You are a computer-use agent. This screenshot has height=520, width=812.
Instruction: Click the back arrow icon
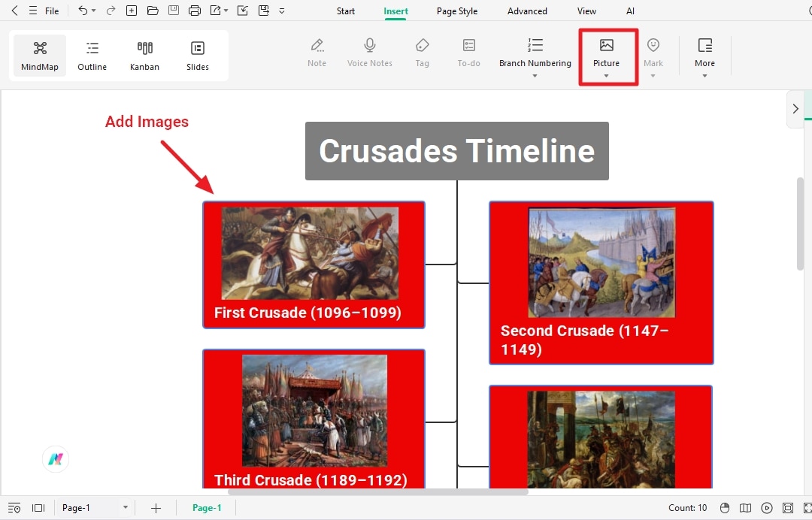click(x=14, y=11)
